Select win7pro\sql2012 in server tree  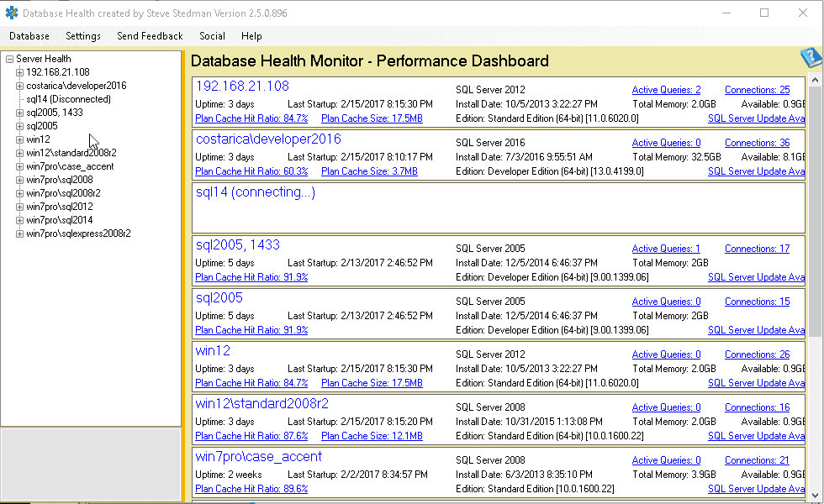coord(60,207)
